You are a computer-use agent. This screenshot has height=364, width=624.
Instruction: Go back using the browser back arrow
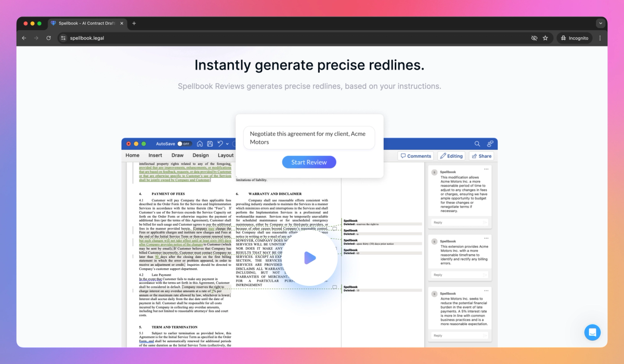pyautogui.click(x=24, y=38)
